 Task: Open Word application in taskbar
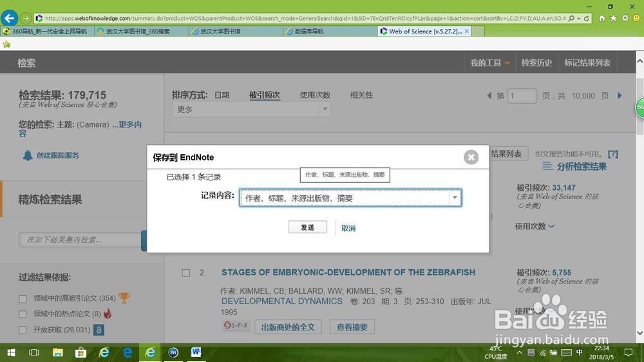(196, 352)
